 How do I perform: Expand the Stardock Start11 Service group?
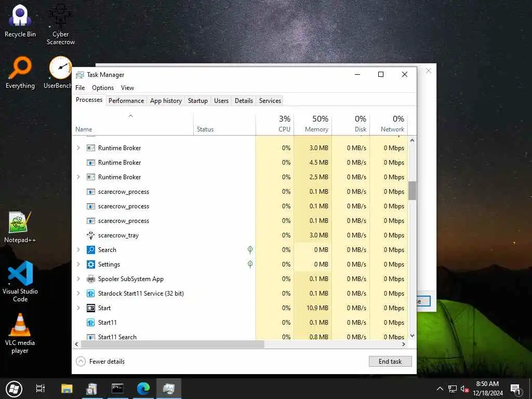pos(78,294)
